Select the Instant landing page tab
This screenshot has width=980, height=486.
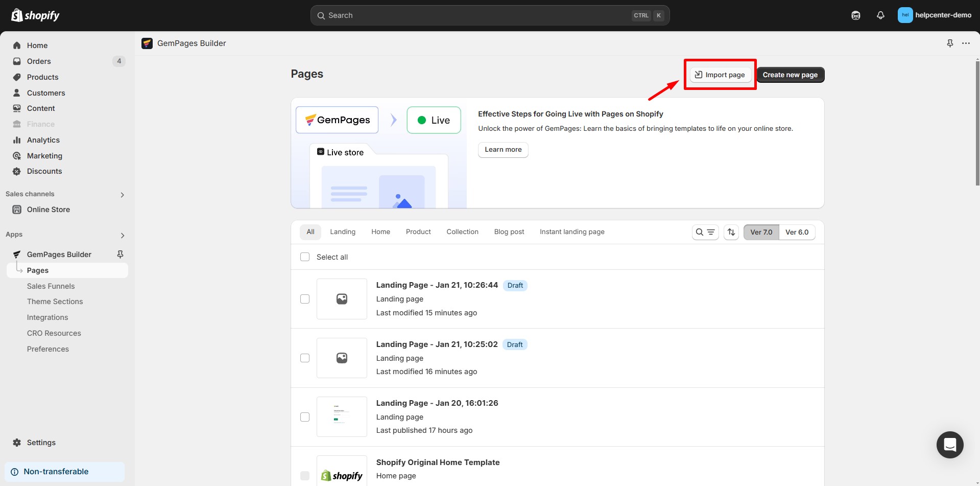point(572,232)
